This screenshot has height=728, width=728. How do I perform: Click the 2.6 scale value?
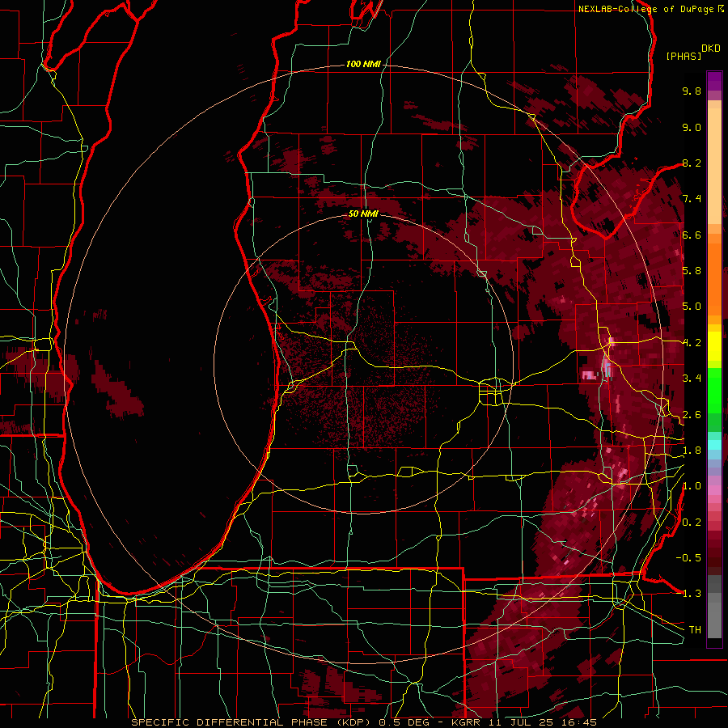click(x=692, y=415)
